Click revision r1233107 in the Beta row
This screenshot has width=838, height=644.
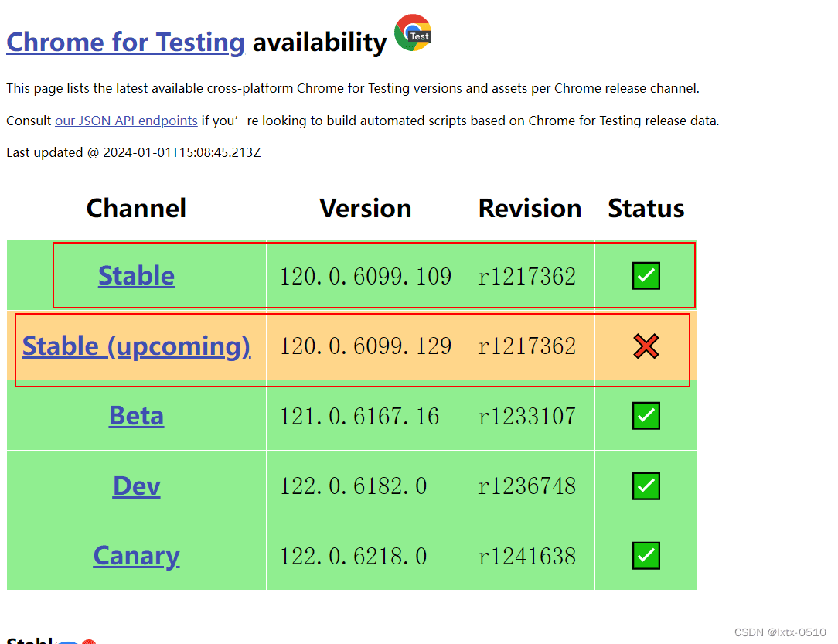click(x=527, y=417)
